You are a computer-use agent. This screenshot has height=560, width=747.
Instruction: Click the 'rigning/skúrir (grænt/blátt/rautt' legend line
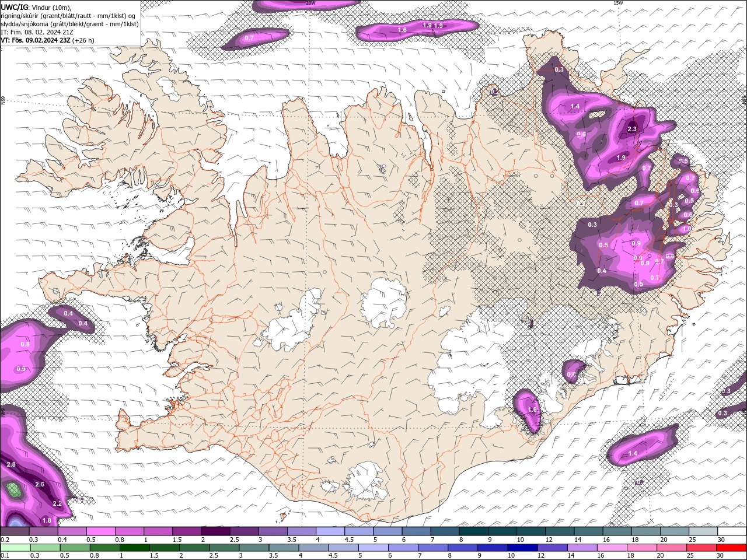(68, 16)
